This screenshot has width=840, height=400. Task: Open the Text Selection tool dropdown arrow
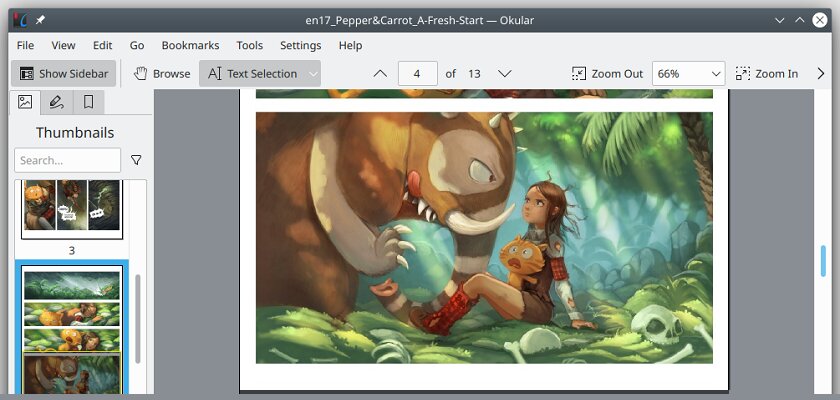(x=313, y=74)
